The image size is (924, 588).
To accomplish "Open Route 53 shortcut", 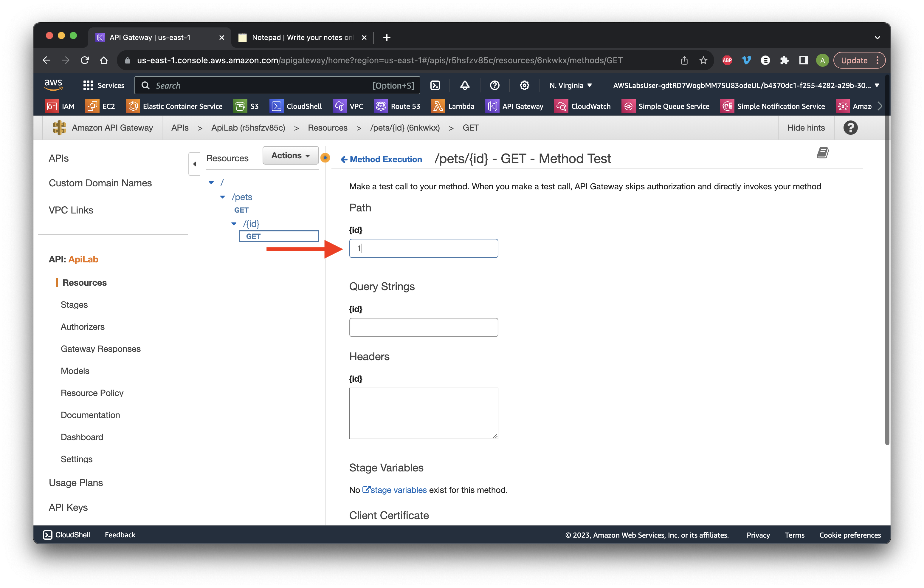I will coord(397,106).
